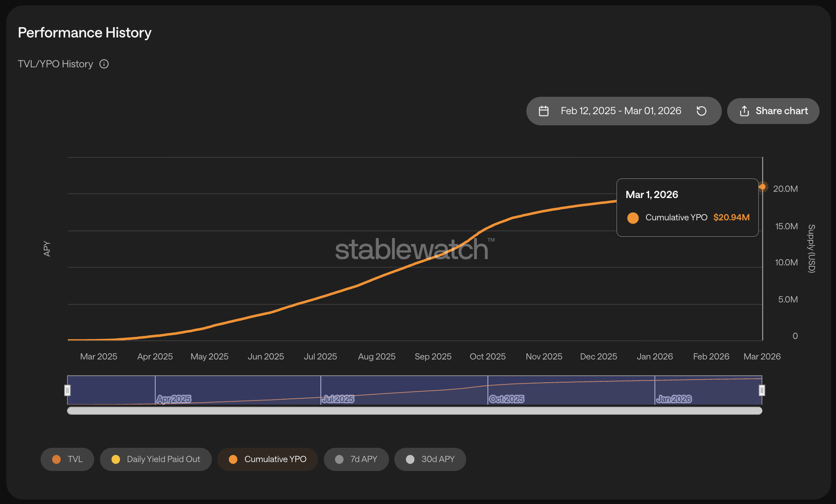Enable the 7d APY series
The height and width of the screenshot is (504, 836).
(x=356, y=459)
